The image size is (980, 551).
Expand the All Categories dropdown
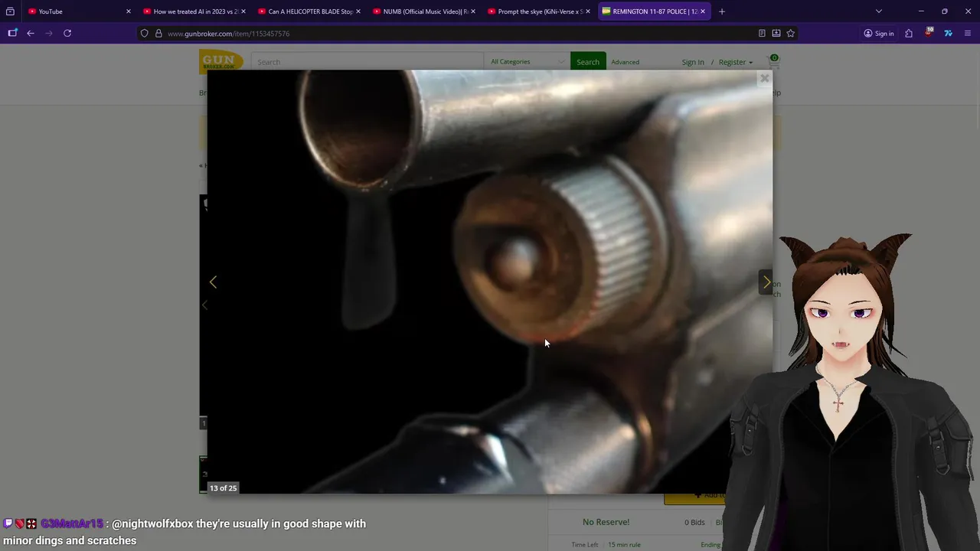(527, 62)
